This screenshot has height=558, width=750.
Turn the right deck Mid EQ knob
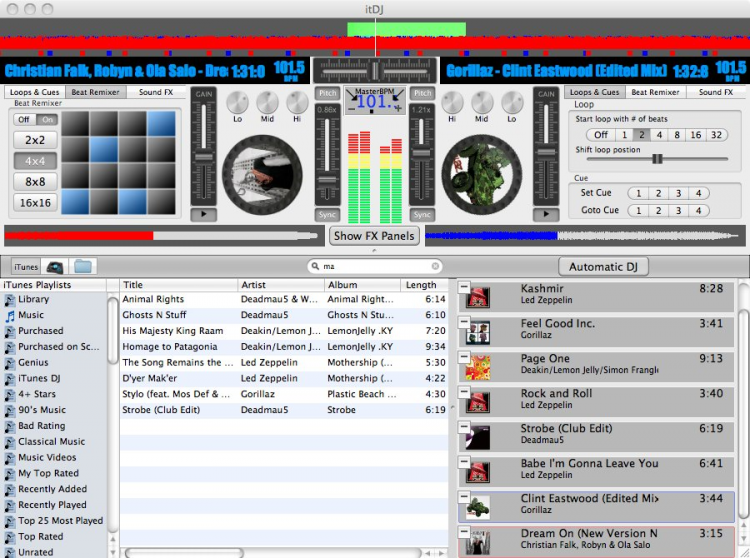(x=482, y=102)
